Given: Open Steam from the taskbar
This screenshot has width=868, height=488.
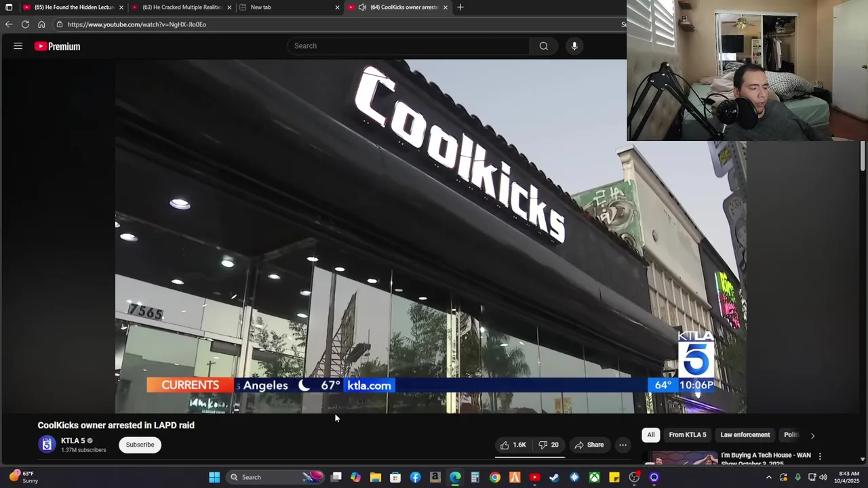Looking at the screenshot, I should coord(554,477).
